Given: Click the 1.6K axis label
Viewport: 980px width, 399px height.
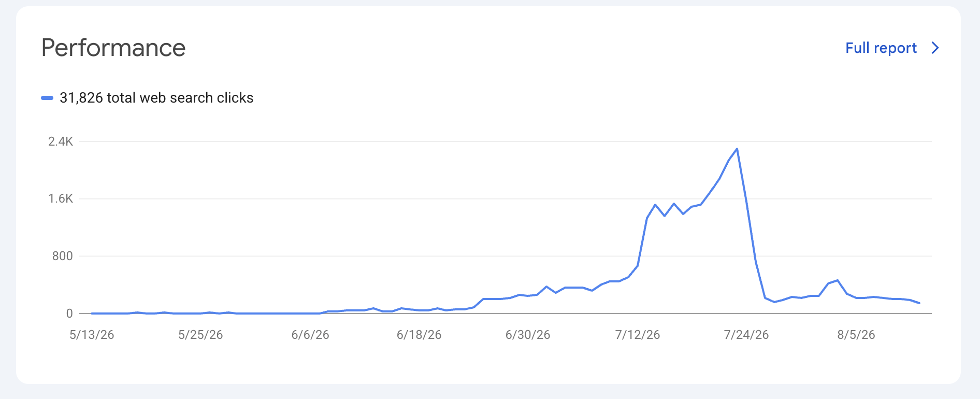Looking at the screenshot, I should click(x=61, y=198).
